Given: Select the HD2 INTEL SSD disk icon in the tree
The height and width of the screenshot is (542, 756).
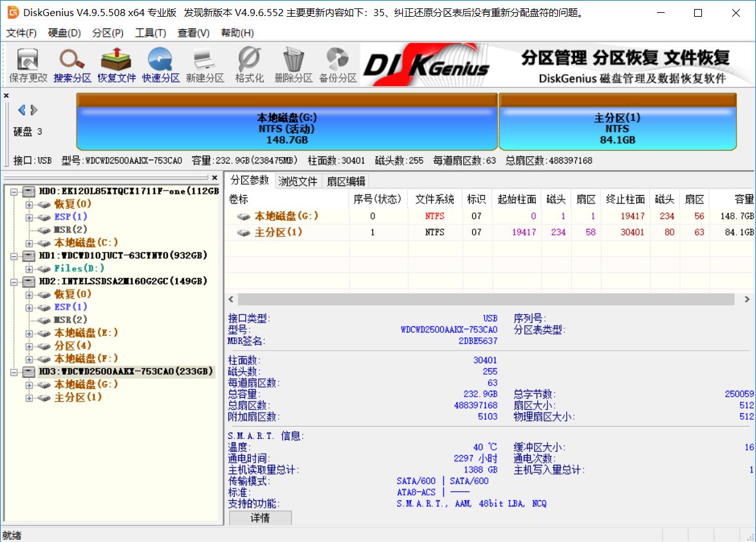Looking at the screenshot, I should 29,281.
